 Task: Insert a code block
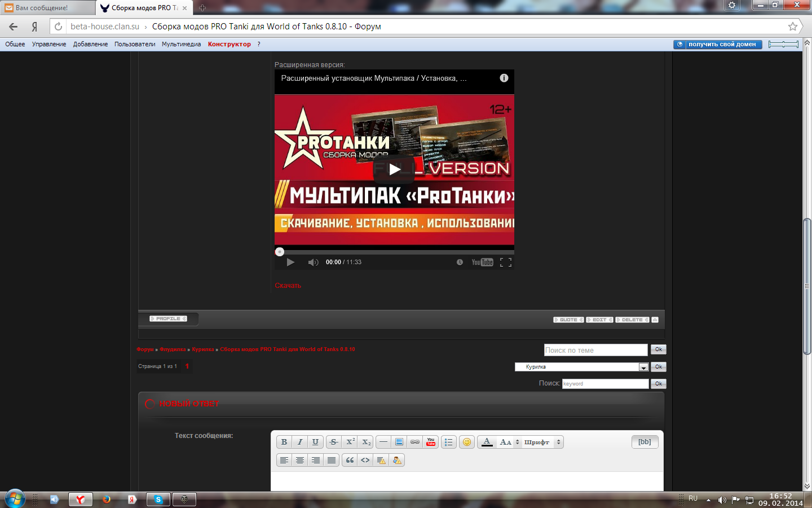365,461
